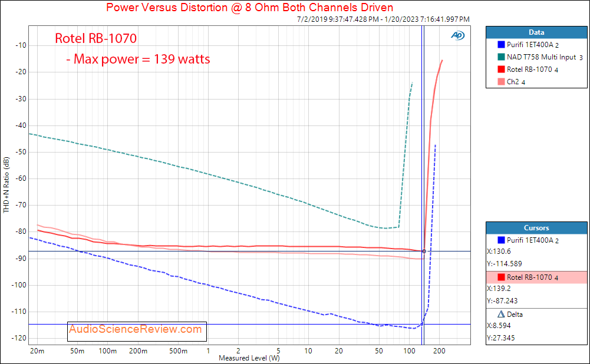Click the Delta value Y:27.345
Viewport: 590px width, 364px height.
pyautogui.click(x=501, y=338)
